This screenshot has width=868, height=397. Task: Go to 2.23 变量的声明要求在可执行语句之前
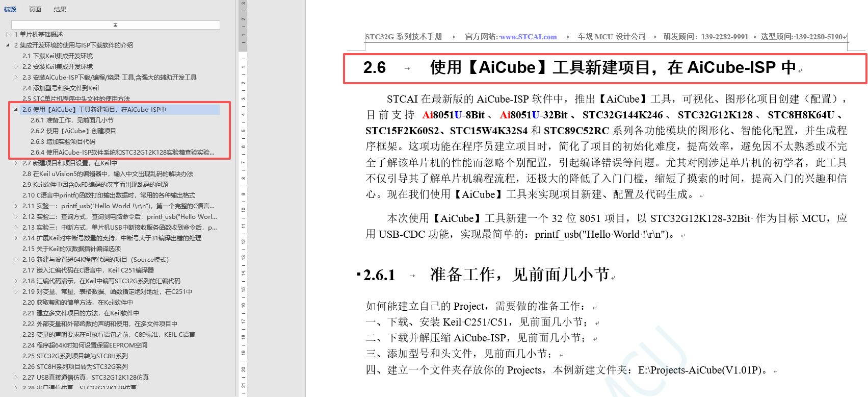click(109, 335)
